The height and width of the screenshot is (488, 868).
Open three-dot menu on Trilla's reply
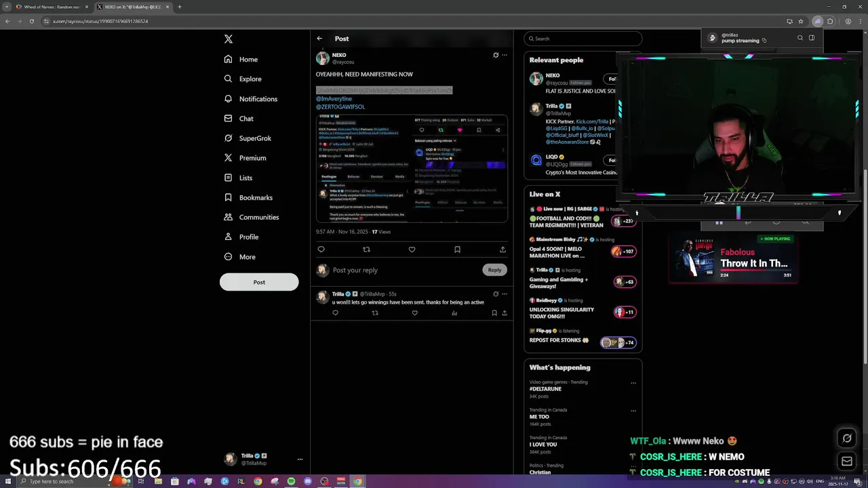coord(504,294)
